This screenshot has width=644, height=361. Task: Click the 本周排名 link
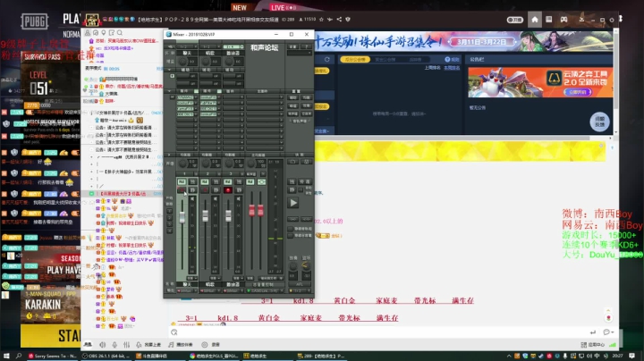click(452, 68)
